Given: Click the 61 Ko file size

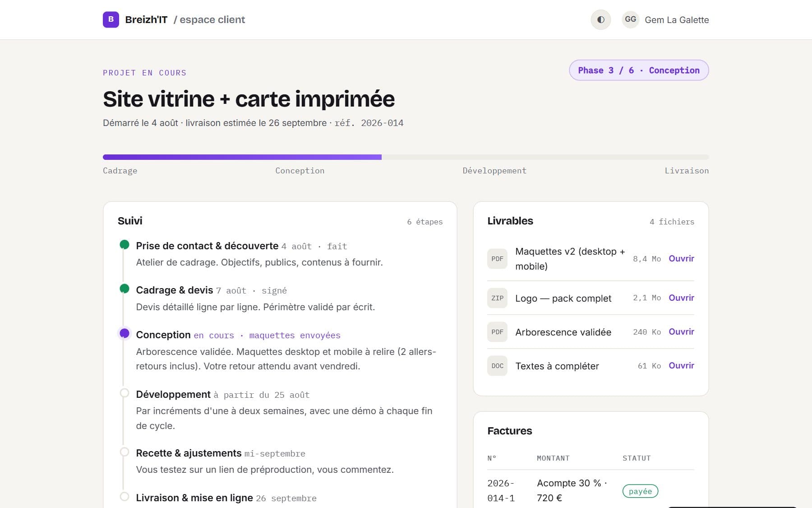Looking at the screenshot, I should (649, 366).
